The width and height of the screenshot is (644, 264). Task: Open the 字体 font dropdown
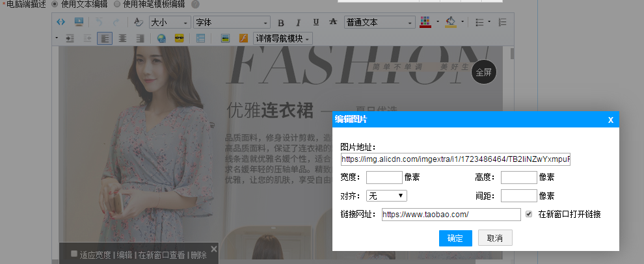(231, 23)
